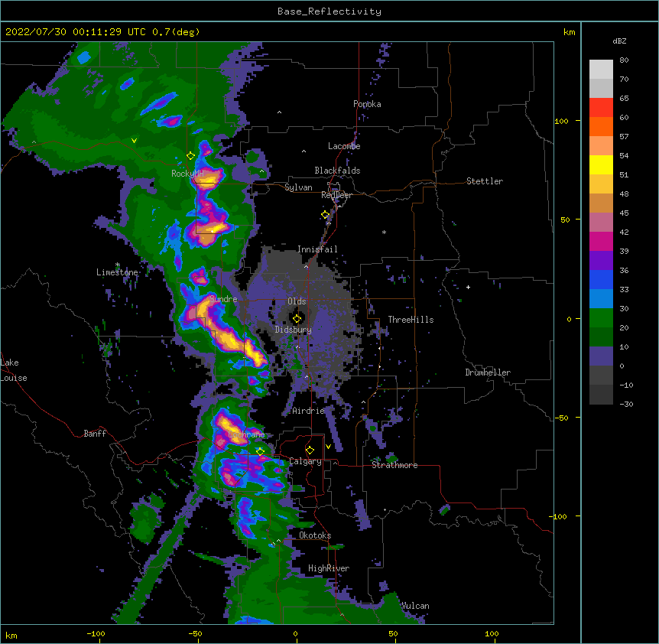Click the Drumheller city label

click(x=488, y=372)
